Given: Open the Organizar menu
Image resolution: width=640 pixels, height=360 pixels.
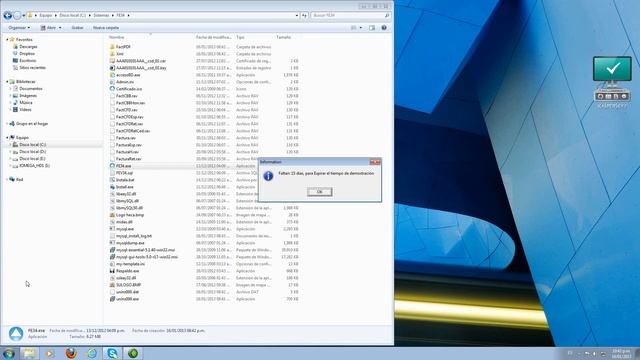Looking at the screenshot, I should pyautogui.click(x=19, y=28).
